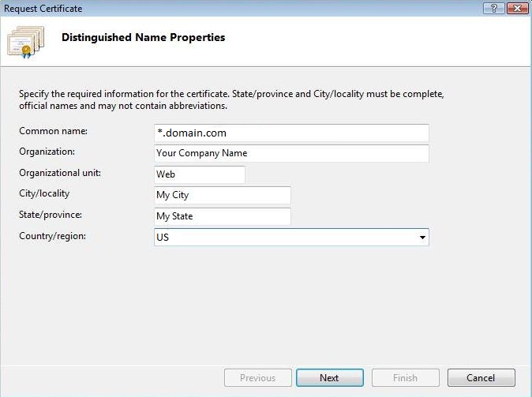Click the certificate icon in the header
532x397 pixels.
tap(24, 42)
